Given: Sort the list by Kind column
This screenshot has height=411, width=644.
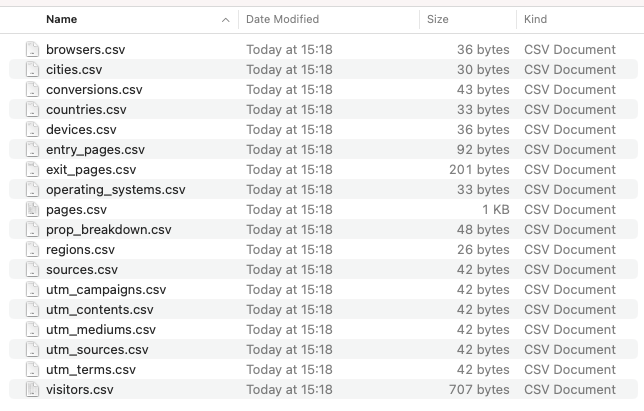Looking at the screenshot, I should 536,19.
